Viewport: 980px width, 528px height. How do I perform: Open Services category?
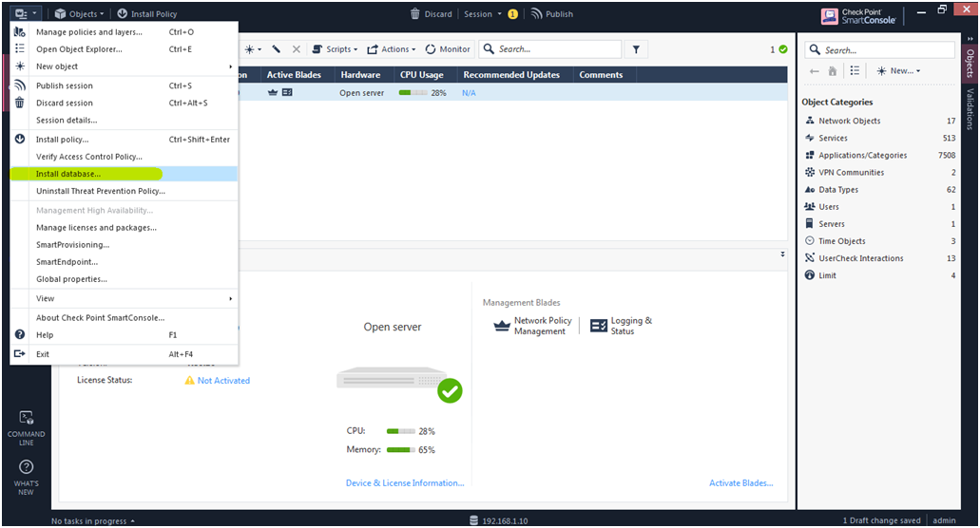[879, 138]
